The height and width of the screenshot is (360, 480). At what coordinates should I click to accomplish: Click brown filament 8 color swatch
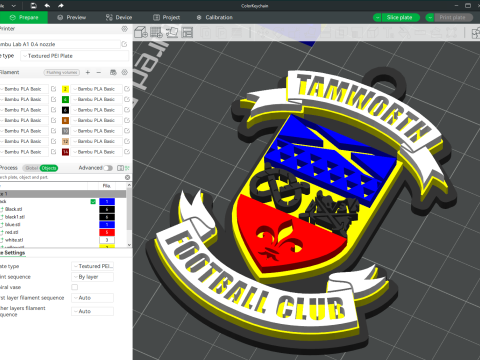point(65,120)
